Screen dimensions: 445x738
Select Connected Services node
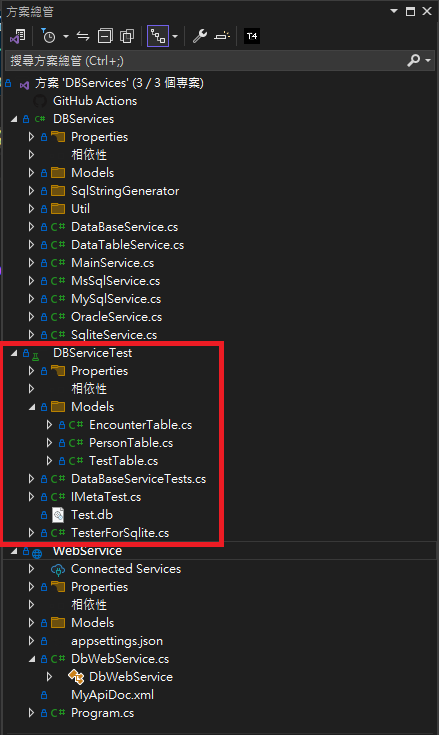pyautogui.click(x=126, y=569)
